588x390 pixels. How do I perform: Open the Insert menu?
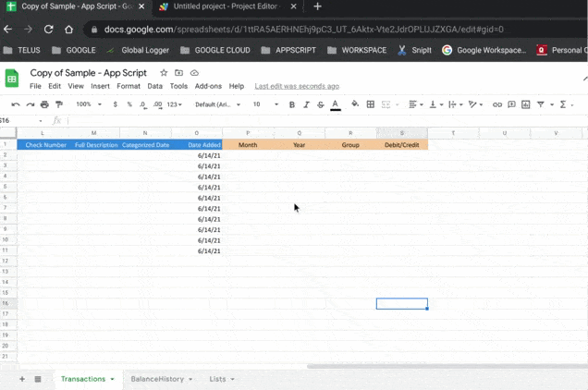click(x=100, y=86)
